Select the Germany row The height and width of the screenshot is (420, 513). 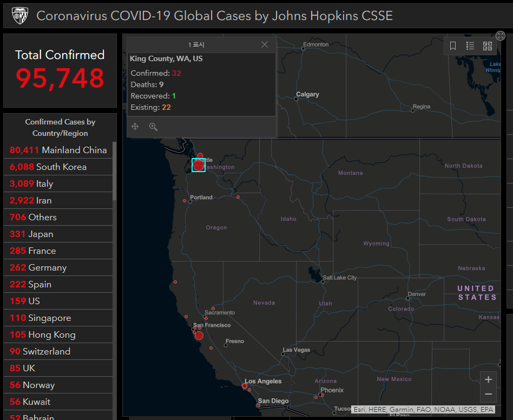pyautogui.click(x=58, y=267)
